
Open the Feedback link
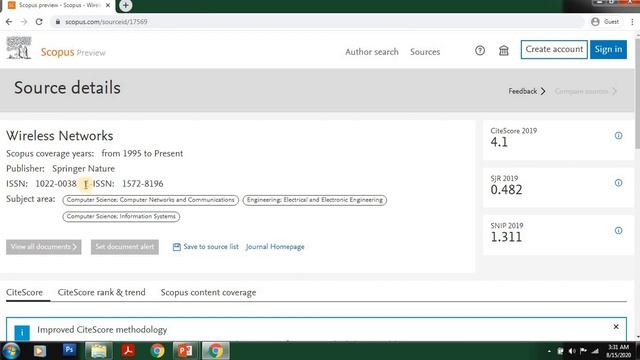(527, 91)
